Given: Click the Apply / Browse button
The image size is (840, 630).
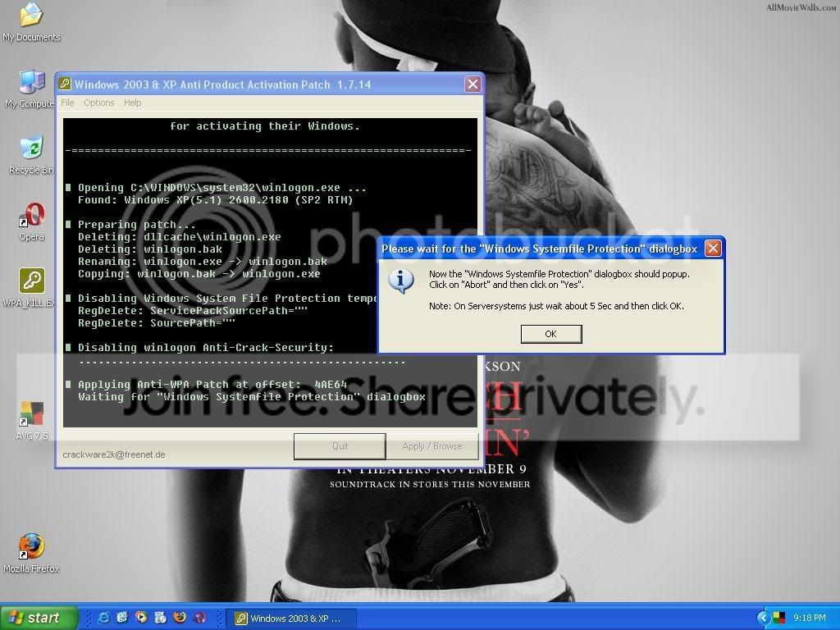Looking at the screenshot, I should 432,446.
